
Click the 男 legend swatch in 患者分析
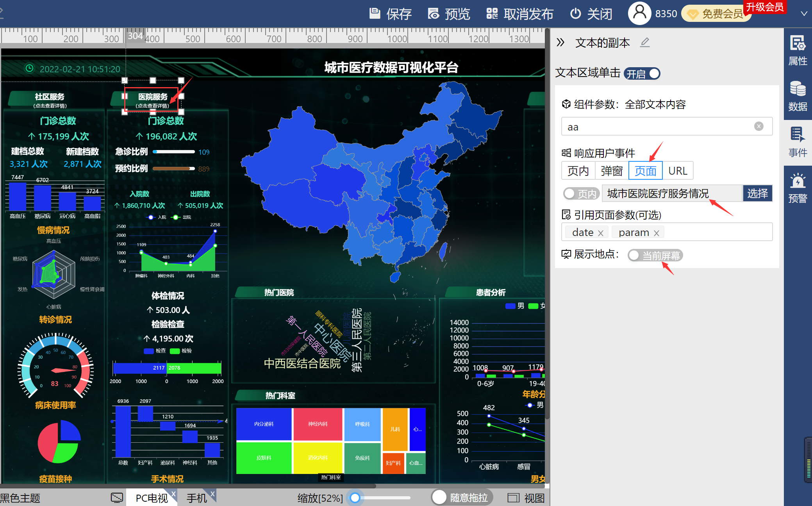point(510,306)
